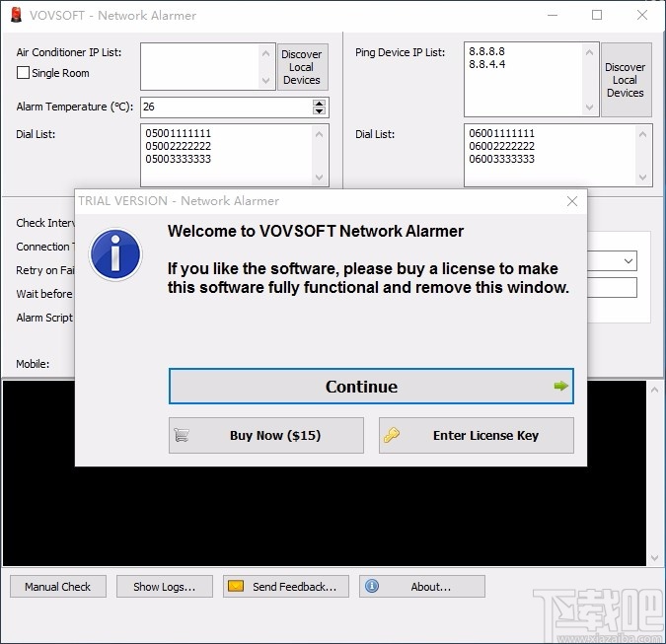Image resolution: width=666 pixels, height=644 pixels.
Task: Decrease Alarm Temperature with down arrow
Action: pyautogui.click(x=319, y=110)
